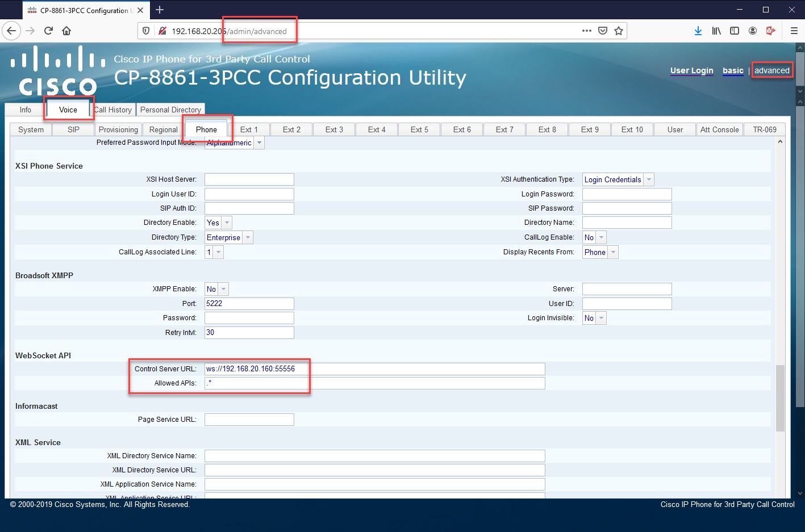The image size is (805, 532).
Task: Reload the page with the refresh icon
Action: (x=48, y=31)
